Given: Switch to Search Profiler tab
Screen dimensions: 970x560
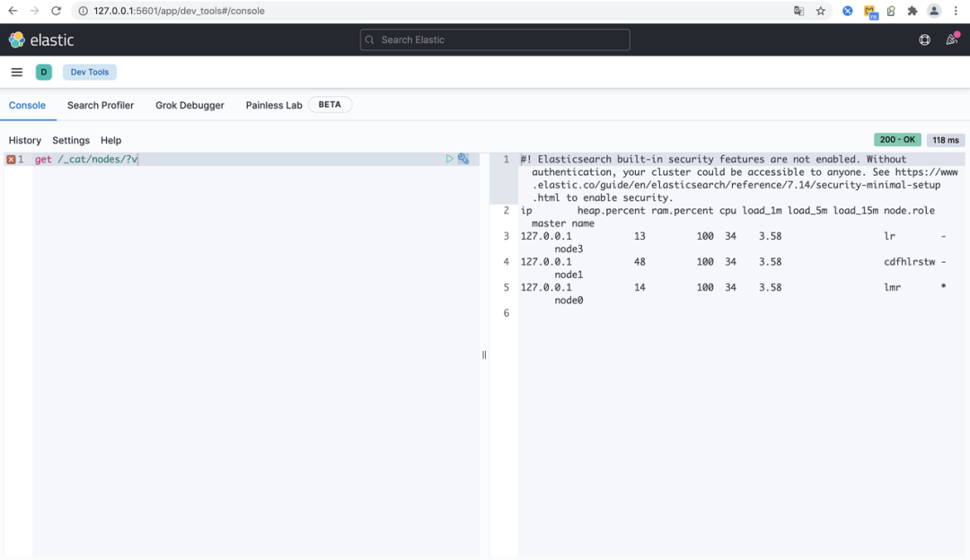Looking at the screenshot, I should [x=101, y=105].
